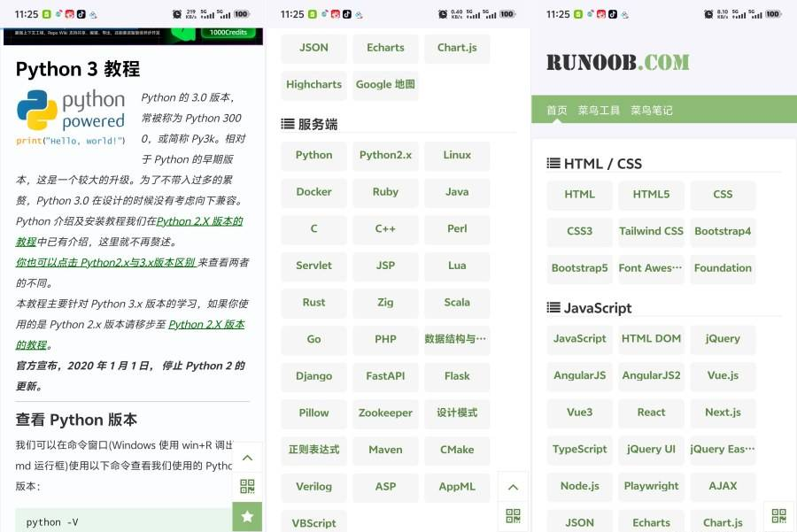Open the 菜鸟工具 tab
Image resolution: width=797 pixels, height=532 pixels.
click(x=599, y=111)
